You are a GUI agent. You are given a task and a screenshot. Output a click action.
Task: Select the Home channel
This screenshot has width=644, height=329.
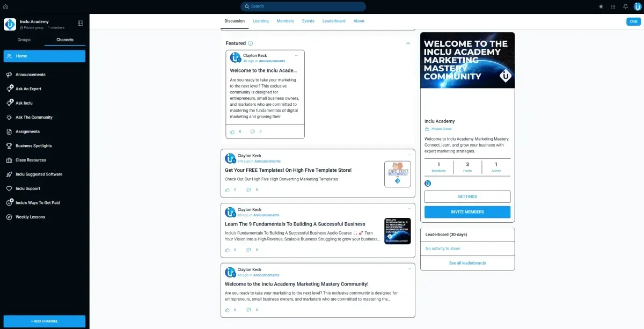[45, 56]
